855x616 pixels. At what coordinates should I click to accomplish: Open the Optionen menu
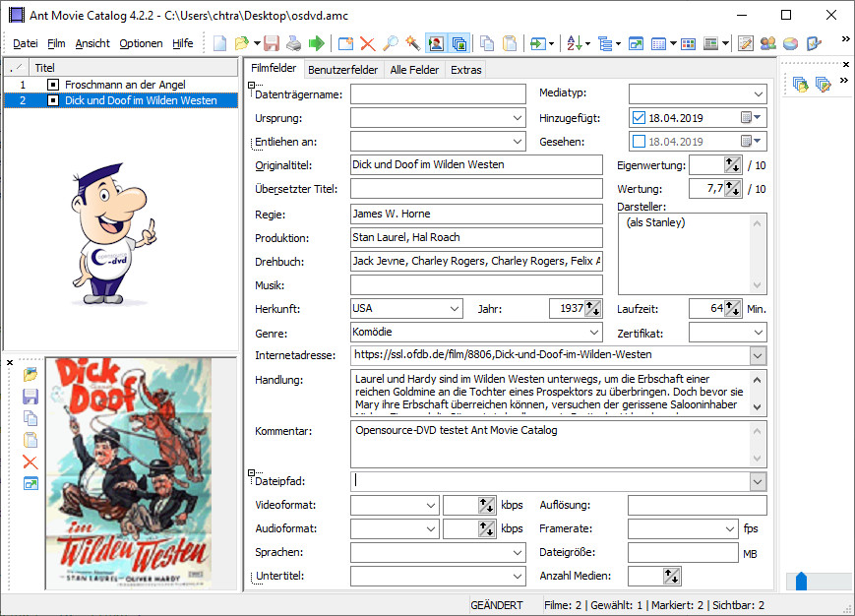(141, 43)
